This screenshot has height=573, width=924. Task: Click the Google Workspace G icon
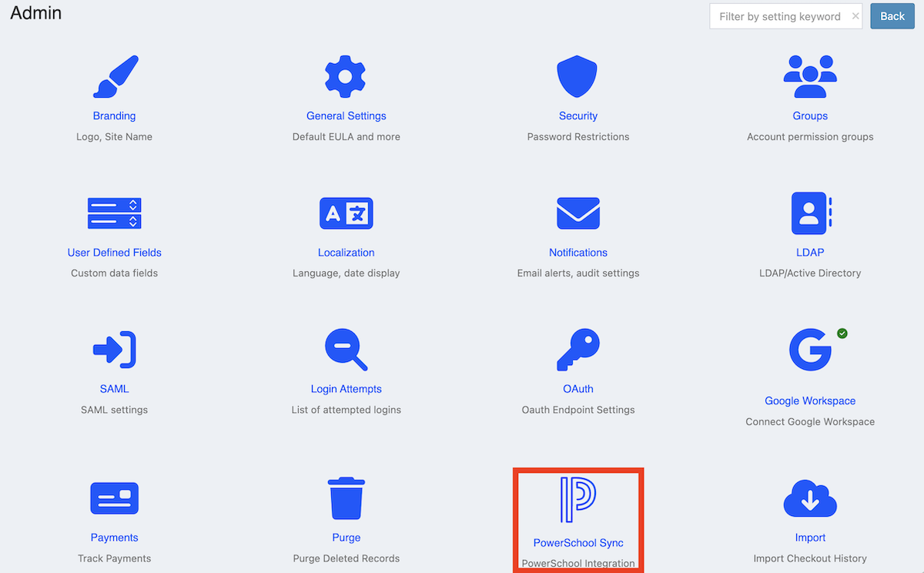pyautogui.click(x=810, y=350)
